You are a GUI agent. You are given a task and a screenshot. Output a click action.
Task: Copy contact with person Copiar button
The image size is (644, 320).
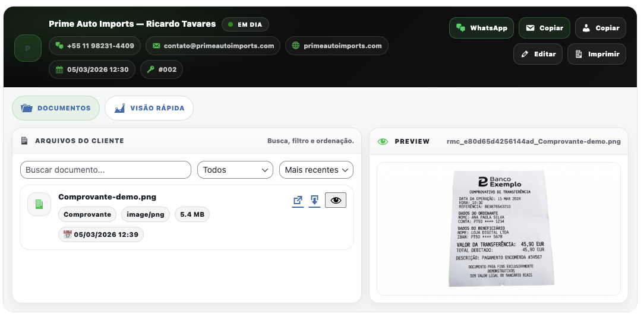601,28
